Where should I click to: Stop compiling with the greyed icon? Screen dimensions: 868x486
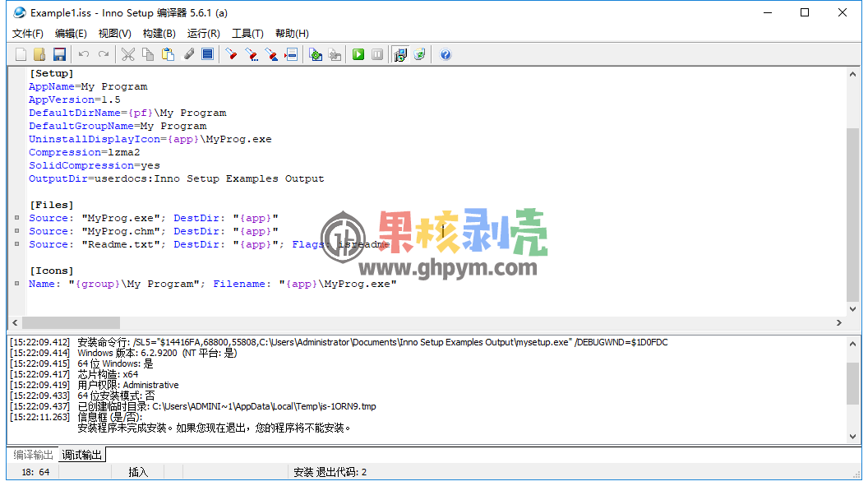[335, 54]
